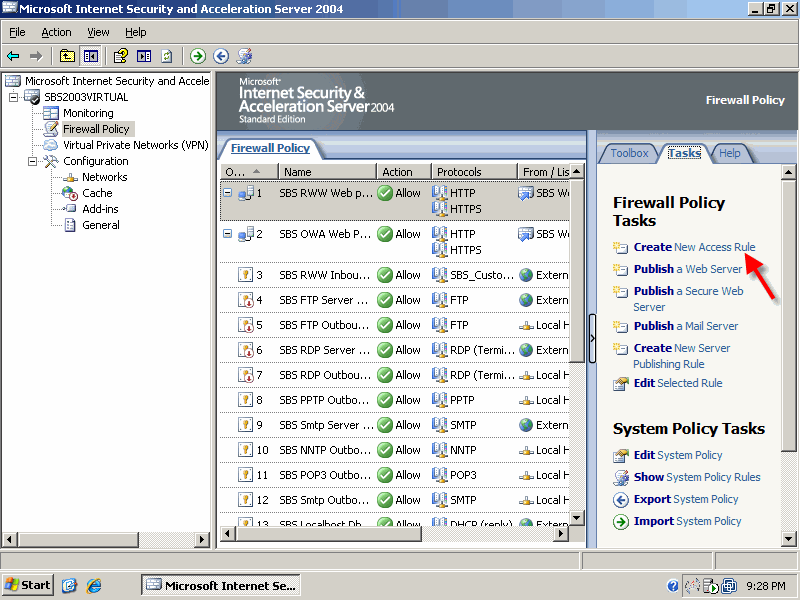Open the Action menu
Image resolution: width=800 pixels, height=600 pixels.
[x=56, y=32]
